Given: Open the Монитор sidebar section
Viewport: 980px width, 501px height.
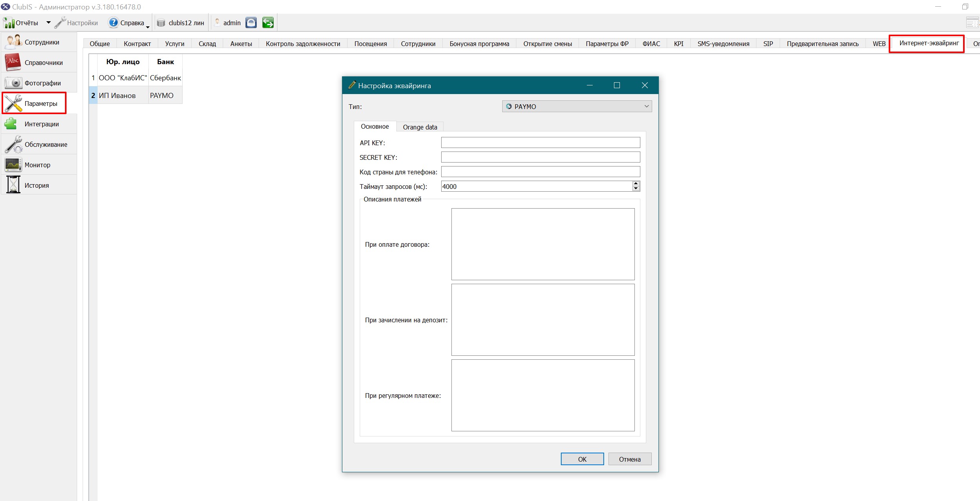Looking at the screenshot, I should 39,165.
